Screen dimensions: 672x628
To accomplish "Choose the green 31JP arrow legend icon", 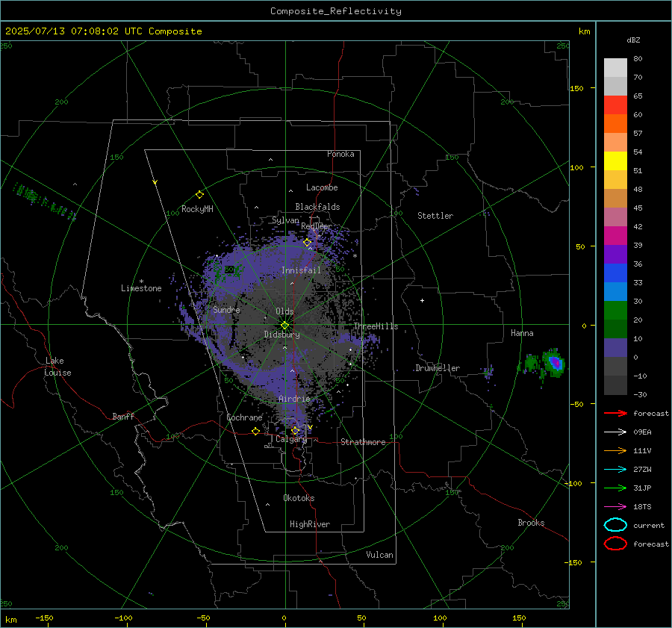I will [615, 488].
